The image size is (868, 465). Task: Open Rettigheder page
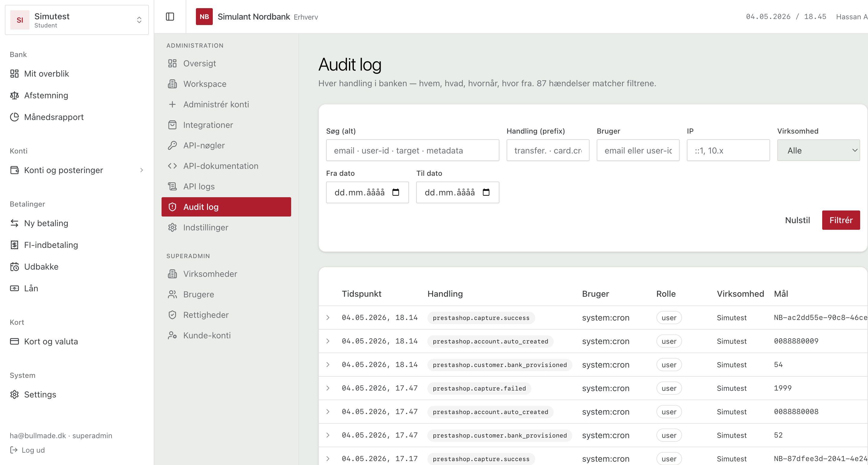tap(226, 315)
